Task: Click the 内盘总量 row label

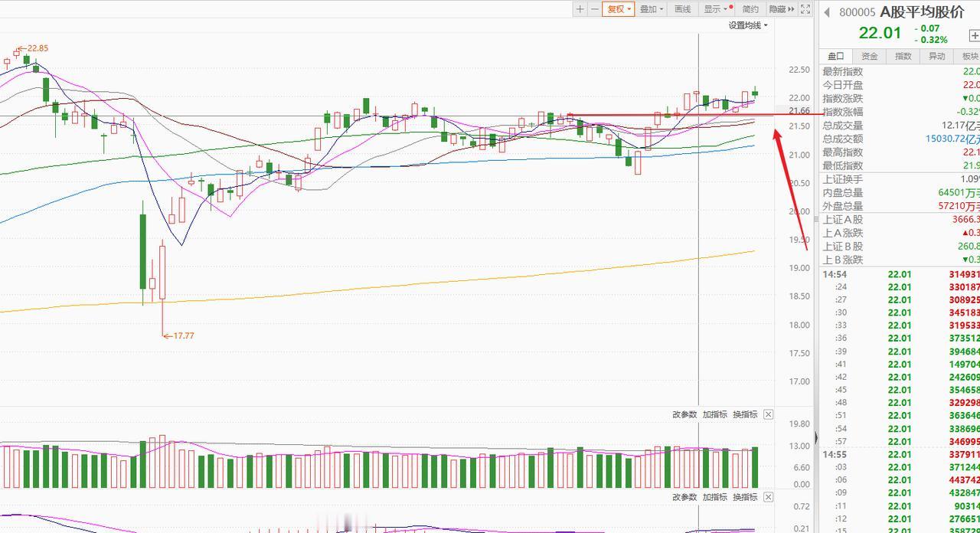Action: pyautogui.click(x=843, y=193)
